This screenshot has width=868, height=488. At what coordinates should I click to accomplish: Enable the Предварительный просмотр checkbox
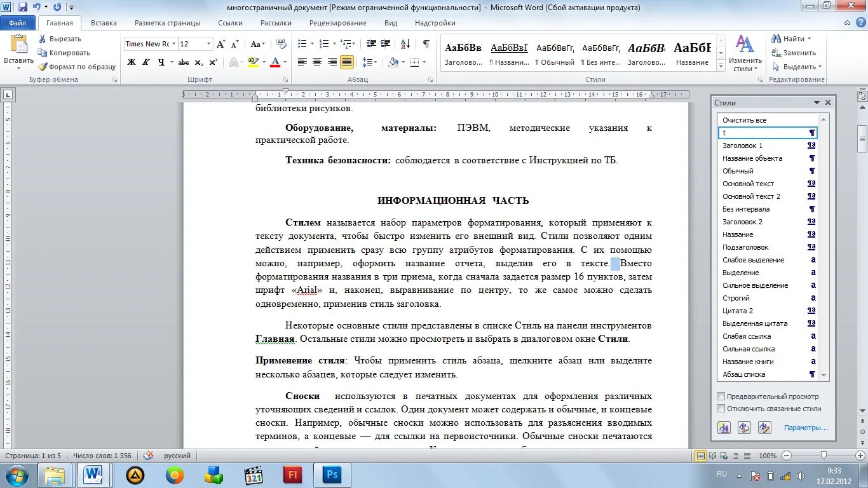[721, 396]
